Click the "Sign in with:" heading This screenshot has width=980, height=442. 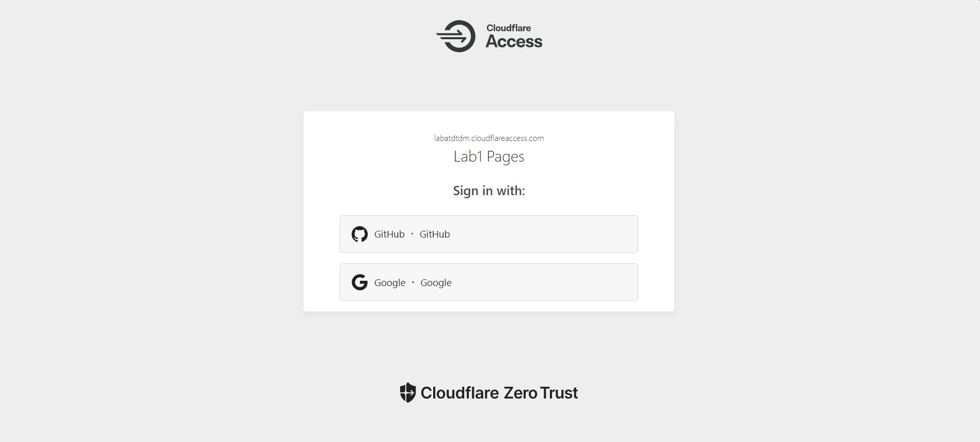click(x=489, y=191)
